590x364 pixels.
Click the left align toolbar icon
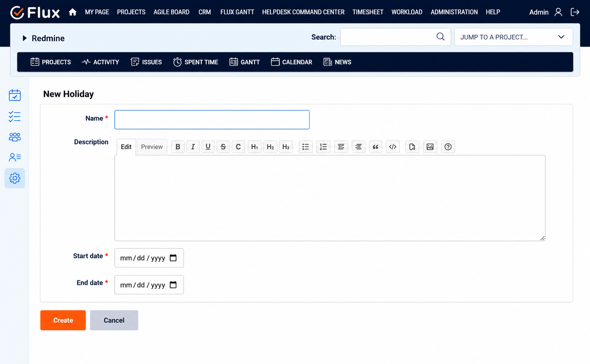tap(341, 147)
